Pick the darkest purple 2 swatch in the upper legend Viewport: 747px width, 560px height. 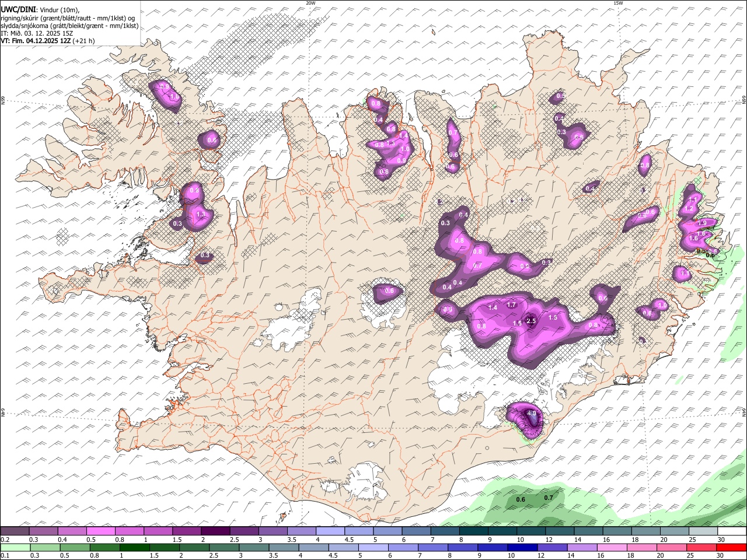pyautogui.click(x=215, y=531)
